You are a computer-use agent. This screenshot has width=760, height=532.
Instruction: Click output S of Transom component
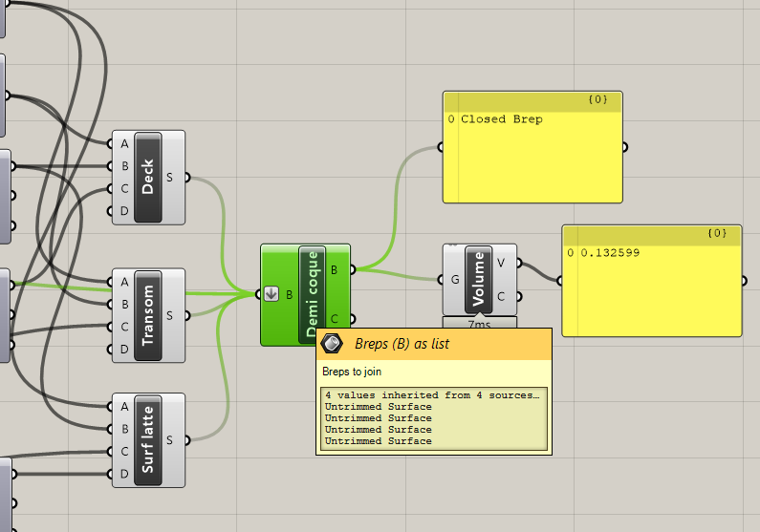click(x=169, y=315)
